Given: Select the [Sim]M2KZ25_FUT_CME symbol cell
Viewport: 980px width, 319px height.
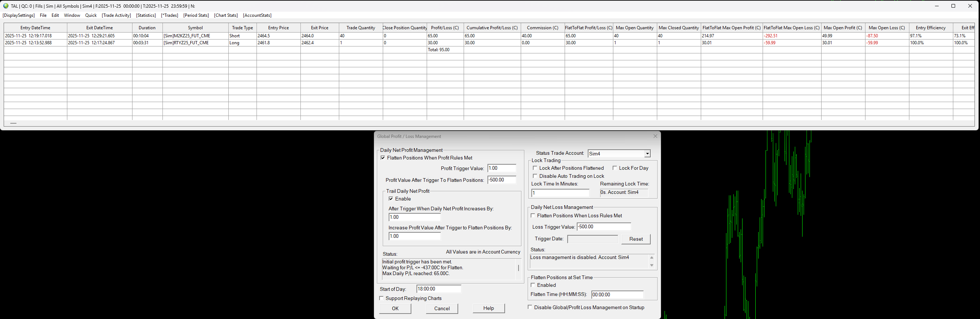Looking at the screenshot, I should coord(195,36).
